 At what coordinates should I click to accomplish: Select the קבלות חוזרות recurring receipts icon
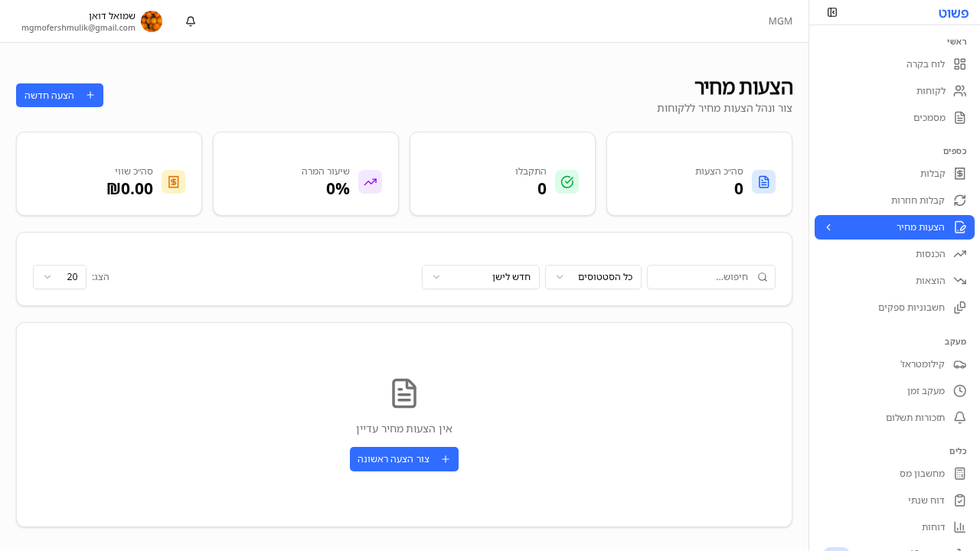(x=959, y=201)
